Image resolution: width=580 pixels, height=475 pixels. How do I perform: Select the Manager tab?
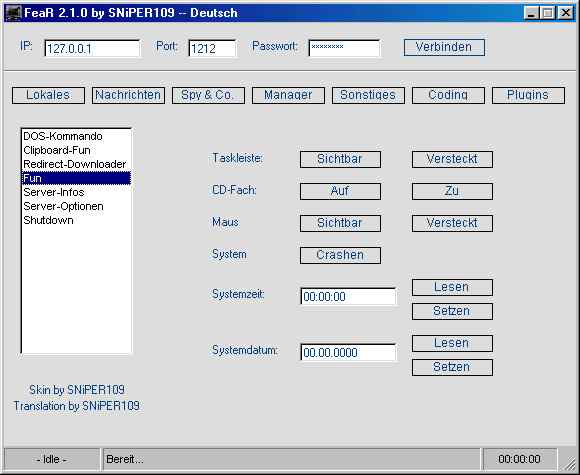point(288,95)
